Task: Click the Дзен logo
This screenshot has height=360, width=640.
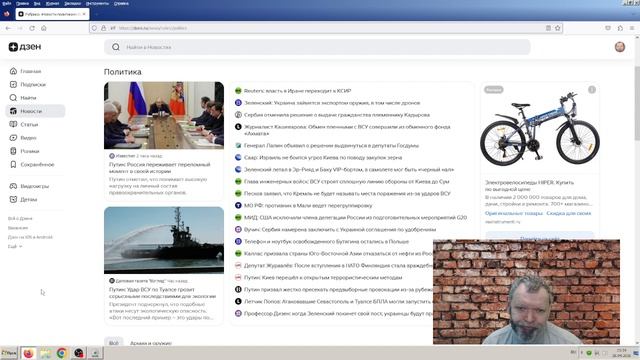Action: (25, 47)
